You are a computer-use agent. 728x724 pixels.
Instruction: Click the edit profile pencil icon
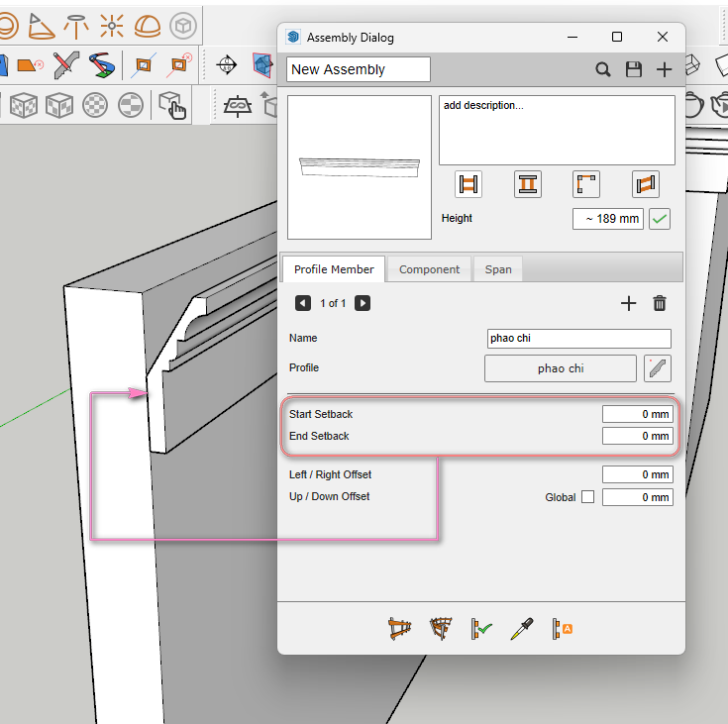[x=658, y=368]
